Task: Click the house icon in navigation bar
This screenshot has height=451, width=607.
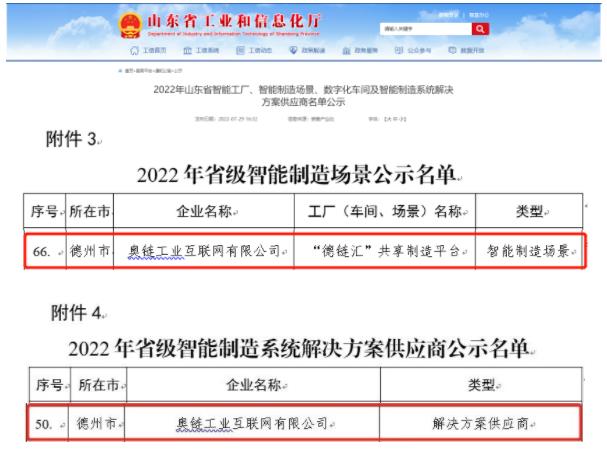Action: coord(134,50)
